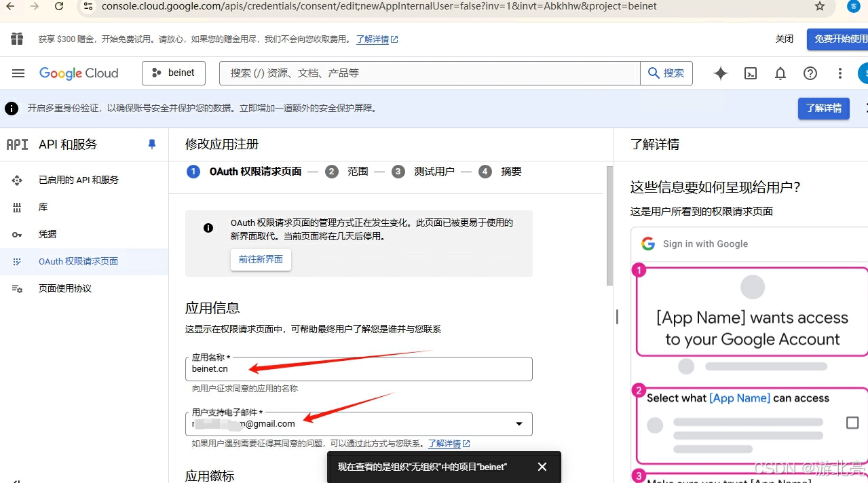Click the 这些信息要如何呈现给用户？ heading
Image resolution: width=868 pixels, height=483 pixels.
tap(716, 188)
